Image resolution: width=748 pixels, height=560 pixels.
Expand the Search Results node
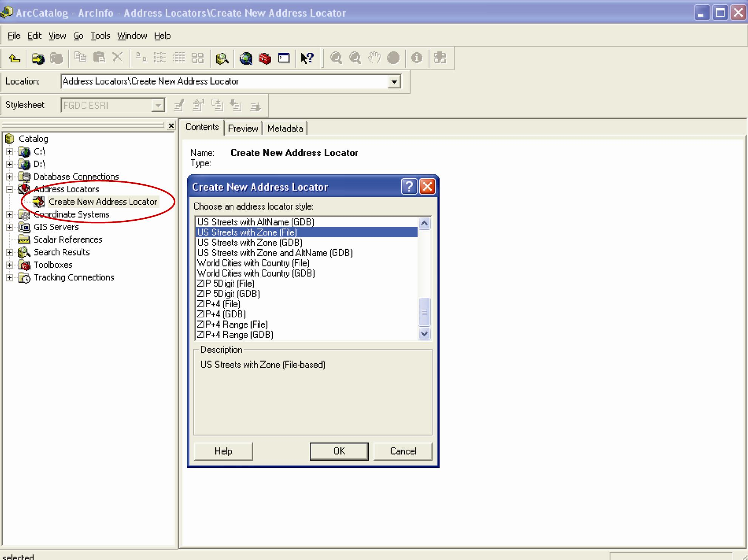[x=10, y=252]
